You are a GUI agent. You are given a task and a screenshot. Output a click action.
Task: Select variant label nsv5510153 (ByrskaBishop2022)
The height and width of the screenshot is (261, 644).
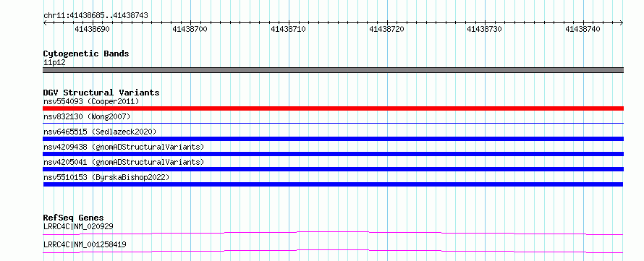(x=106, y=177)
